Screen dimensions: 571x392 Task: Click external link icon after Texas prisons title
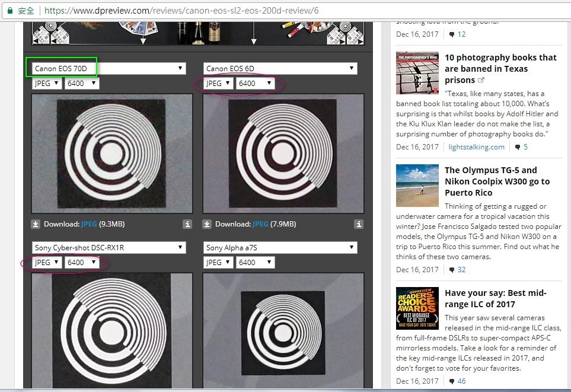481,80
